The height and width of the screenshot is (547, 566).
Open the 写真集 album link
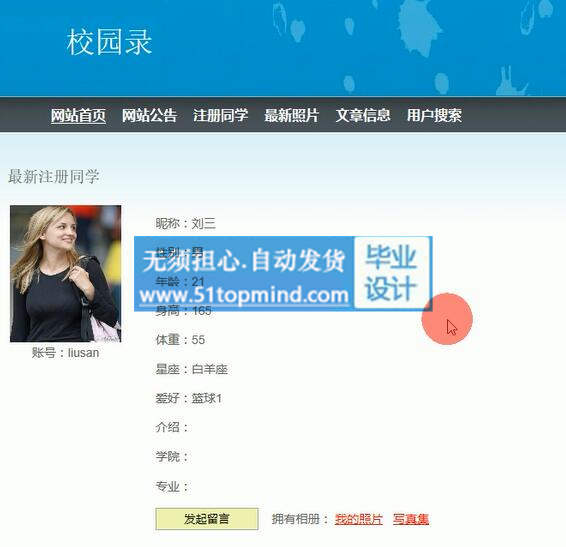pos(411,519)
